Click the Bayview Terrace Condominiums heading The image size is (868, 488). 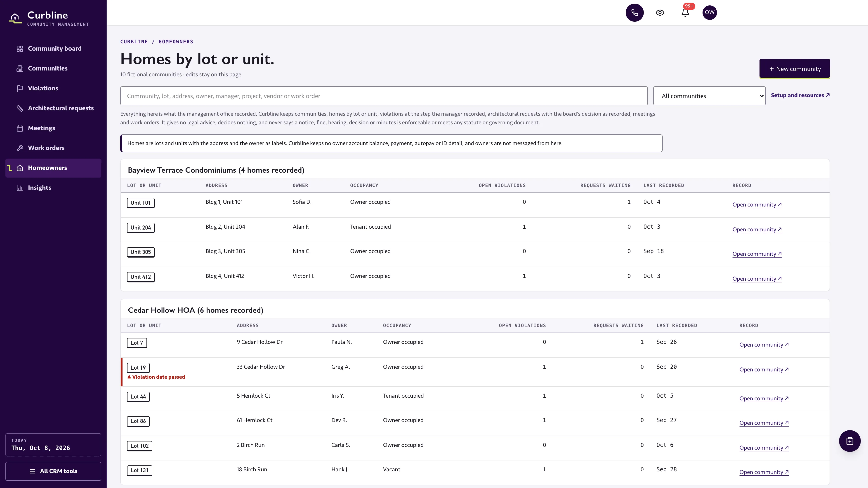[216, 170]
